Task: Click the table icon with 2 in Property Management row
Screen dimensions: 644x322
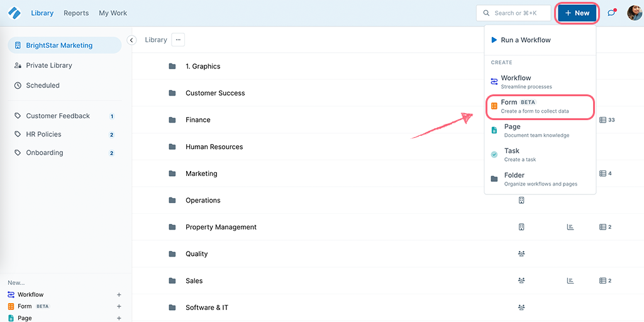Action: pyautogui.click(x=606, y=227)
